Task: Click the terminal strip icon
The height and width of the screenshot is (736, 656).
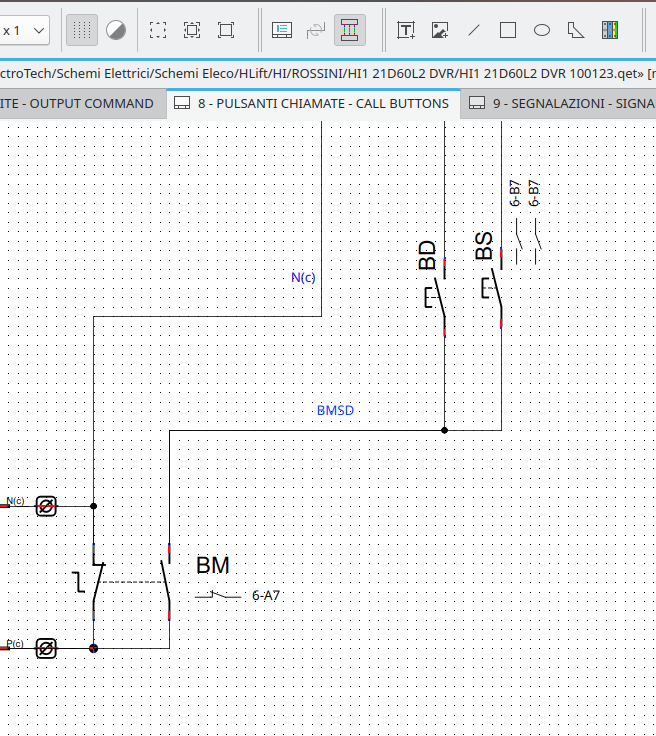Action: [x=610, y=30]
